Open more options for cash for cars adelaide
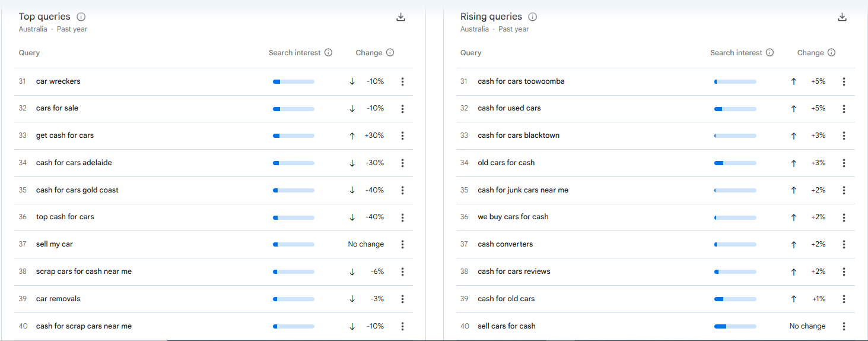868x341 pixels. point(402,163)
